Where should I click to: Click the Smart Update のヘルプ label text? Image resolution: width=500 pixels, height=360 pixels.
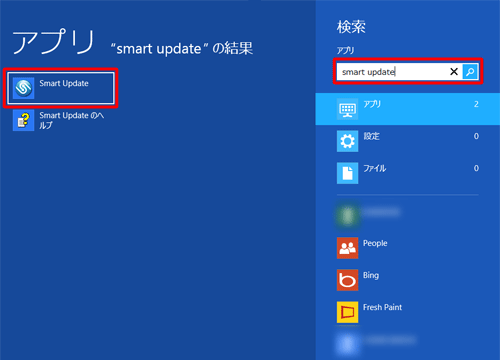tap(72, 120)
